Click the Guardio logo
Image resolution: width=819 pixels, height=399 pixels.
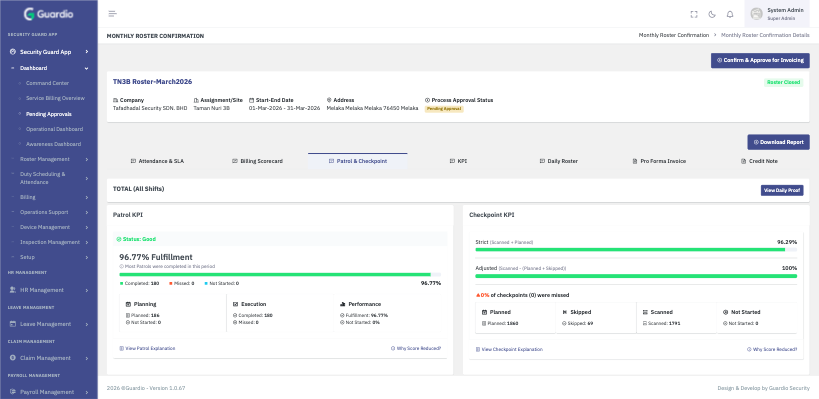point(49,14)
